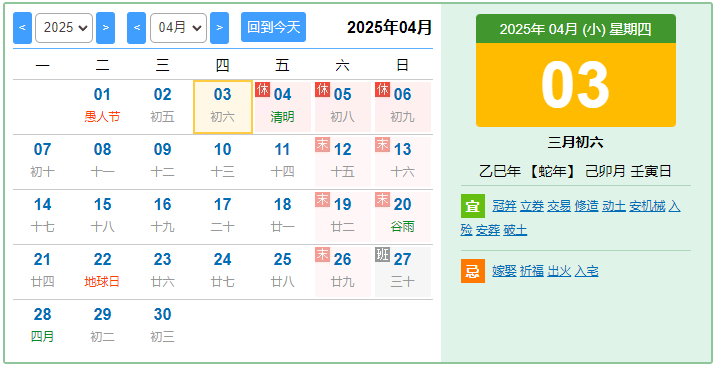Image resolution: width=716 pixels, height=367 pixels.
Task: Open the 交易 link
Action: [559, 206]
